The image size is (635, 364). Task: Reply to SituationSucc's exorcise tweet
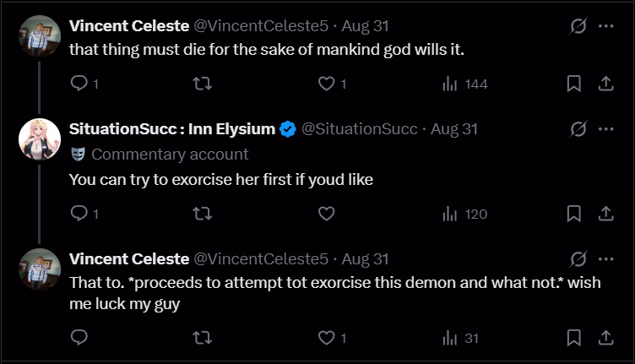pos(79,214)
